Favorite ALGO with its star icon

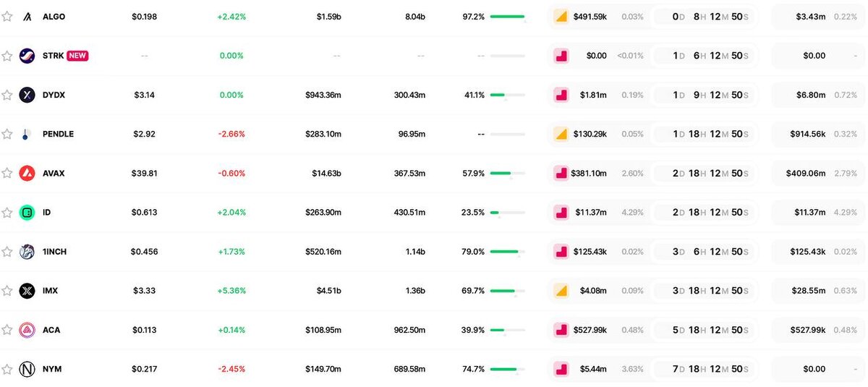[x=7, y=17]
